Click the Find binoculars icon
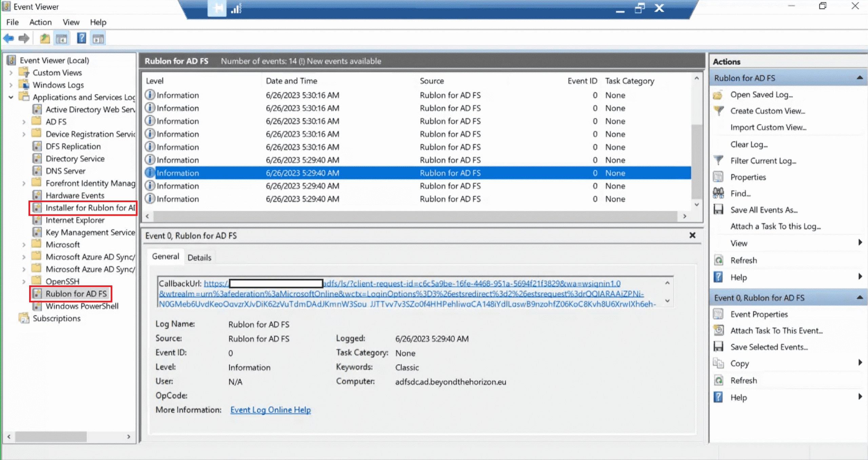Viewport: 868px width, 460px height. (718, 193)
